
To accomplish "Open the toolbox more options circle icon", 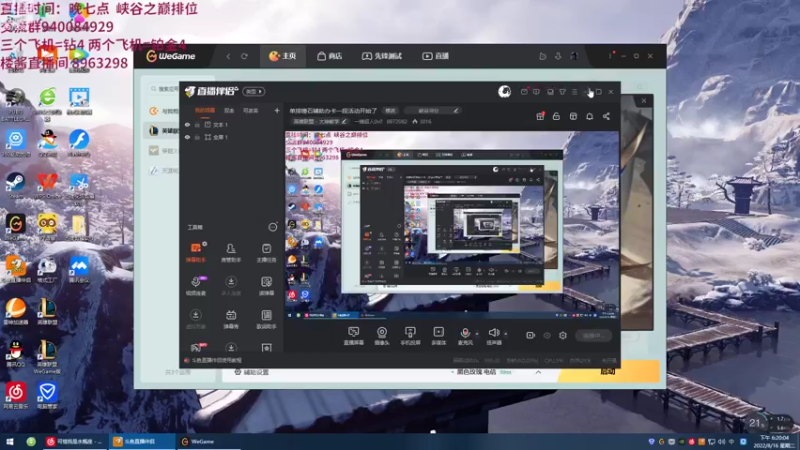I will tap(273, 227).
